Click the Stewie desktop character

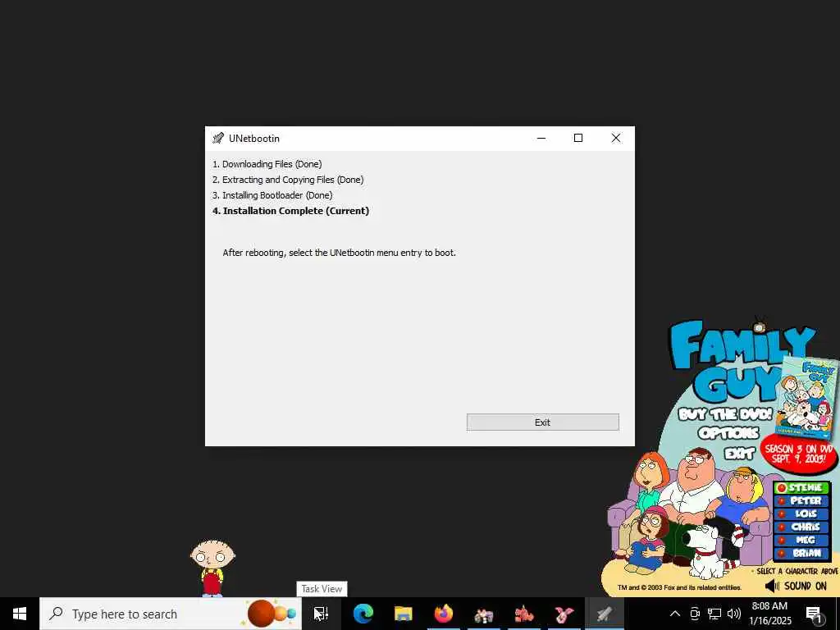(212, 568)
